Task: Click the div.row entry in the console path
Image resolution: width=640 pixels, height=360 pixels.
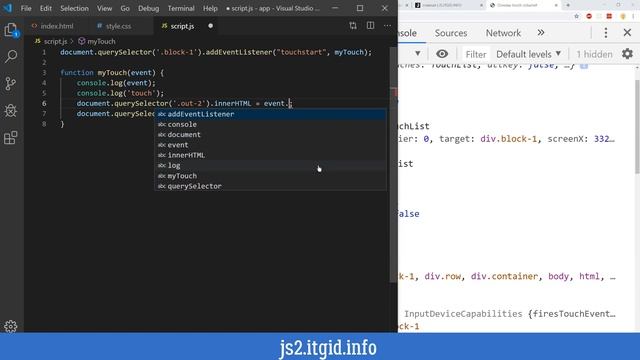Action: point(443,276)
